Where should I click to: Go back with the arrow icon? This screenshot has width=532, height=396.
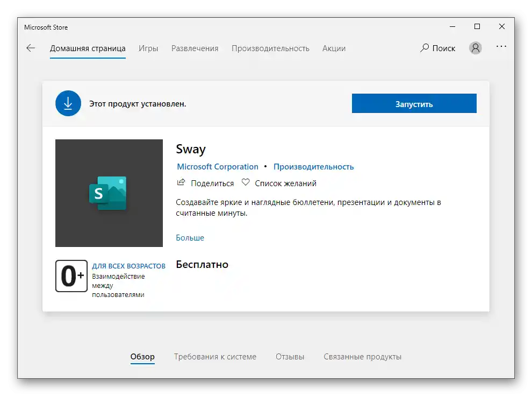(x=31, y=48)
